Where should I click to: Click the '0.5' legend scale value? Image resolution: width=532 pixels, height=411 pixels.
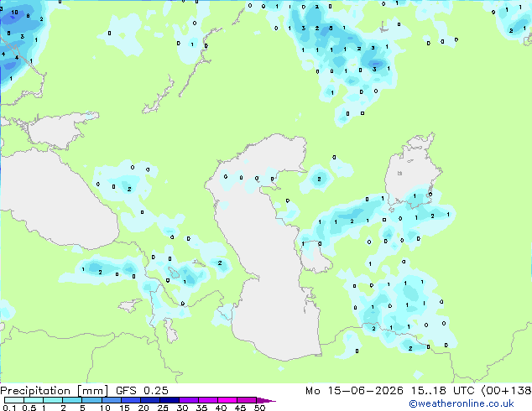click(x=29, y=408)
